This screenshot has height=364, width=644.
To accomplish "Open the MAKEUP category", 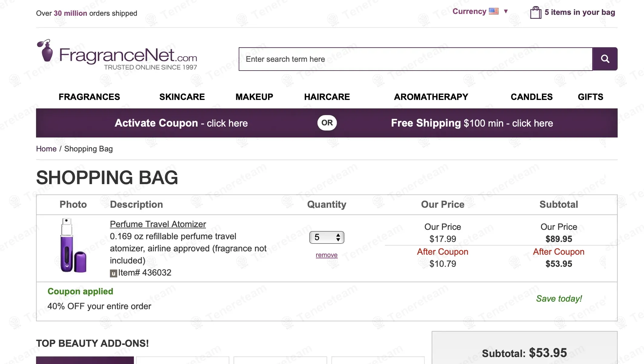I will click(x=254, y=97).
